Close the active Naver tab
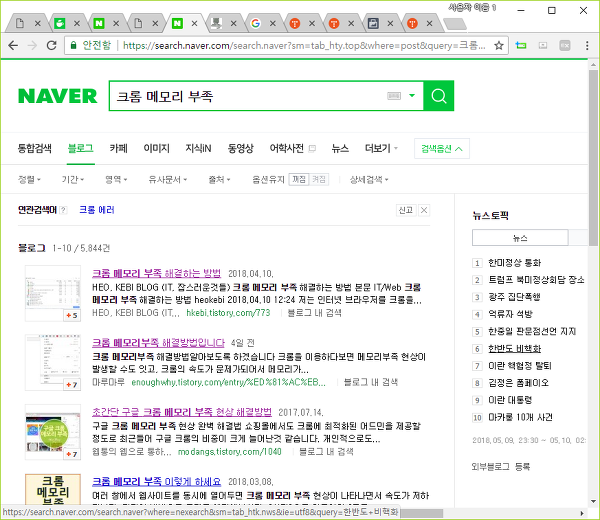Screen dimensions: 600x520 pyautogui.click(x=194, y=23)
